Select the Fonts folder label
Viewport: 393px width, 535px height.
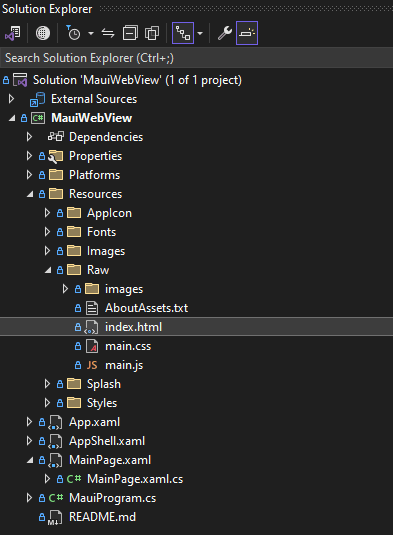click(102, 232)
